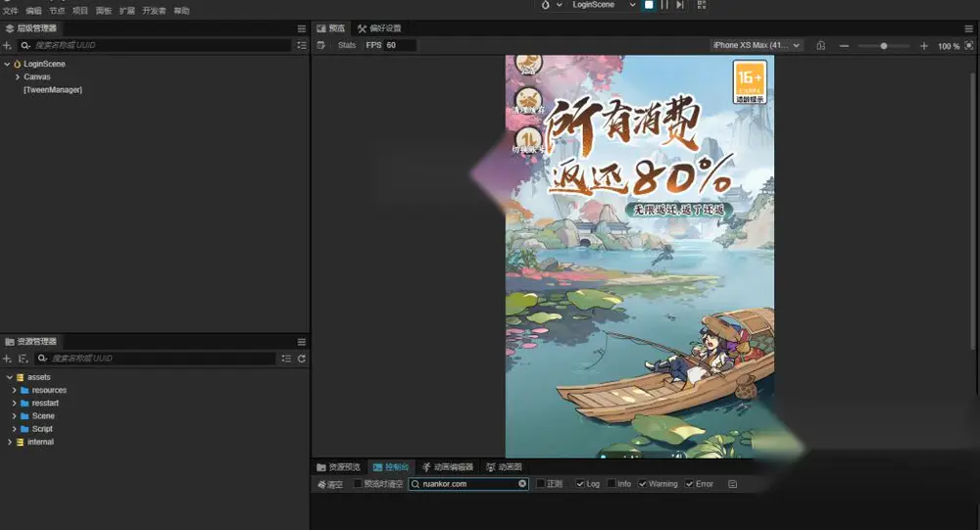Uncheck the Log checkbox
980x530 pixels.
pos(580,484)
